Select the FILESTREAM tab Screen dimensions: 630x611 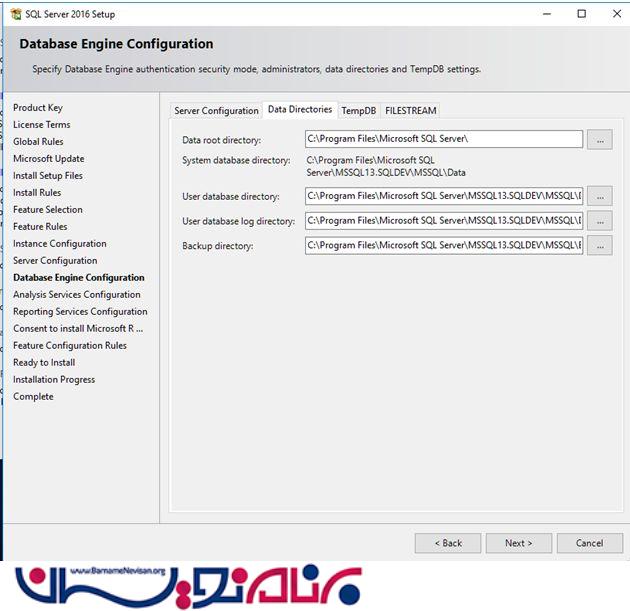[410, 110]
